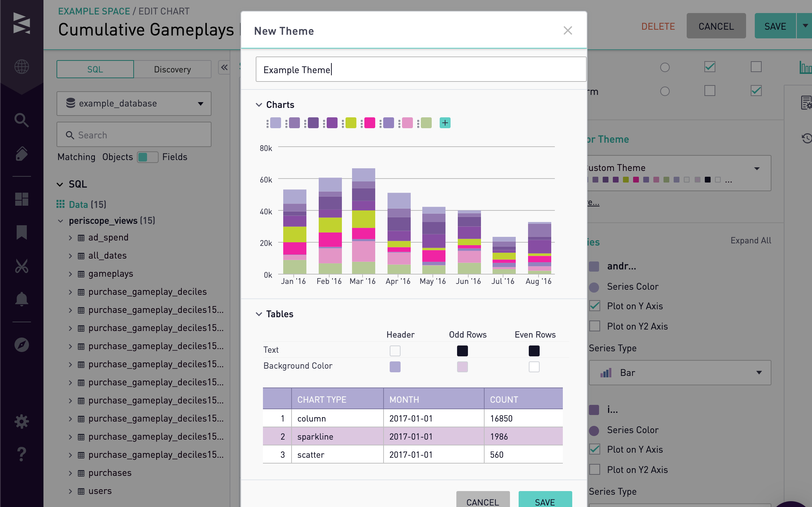
Task: Click the pencil edit icon in sidebar
Action: pyautogui.click(x=22, y=154)
